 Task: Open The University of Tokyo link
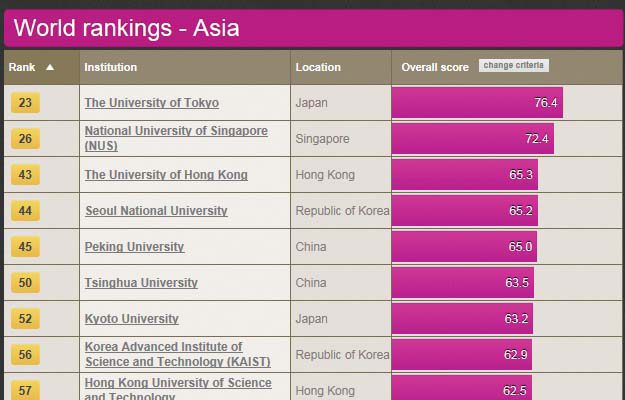tap(151, 103)
